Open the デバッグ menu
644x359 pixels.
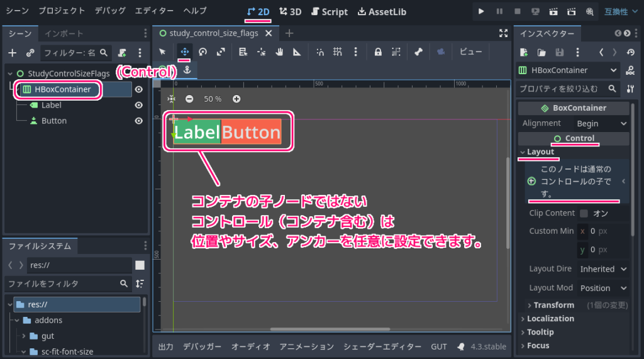pos(110,11)
